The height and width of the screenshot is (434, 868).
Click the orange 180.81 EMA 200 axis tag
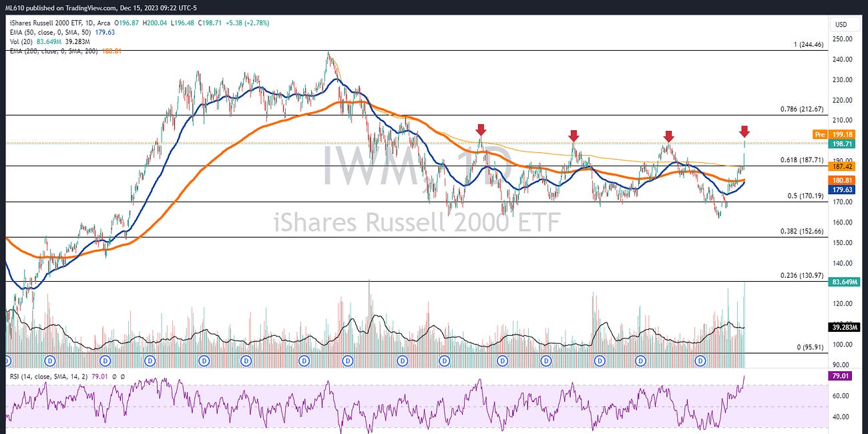coord(841,180)
